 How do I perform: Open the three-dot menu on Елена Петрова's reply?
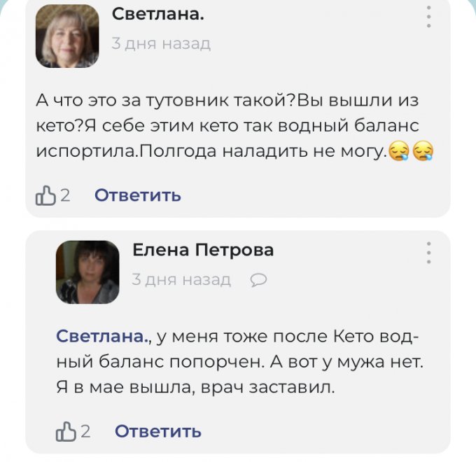(x=428, y=252)
